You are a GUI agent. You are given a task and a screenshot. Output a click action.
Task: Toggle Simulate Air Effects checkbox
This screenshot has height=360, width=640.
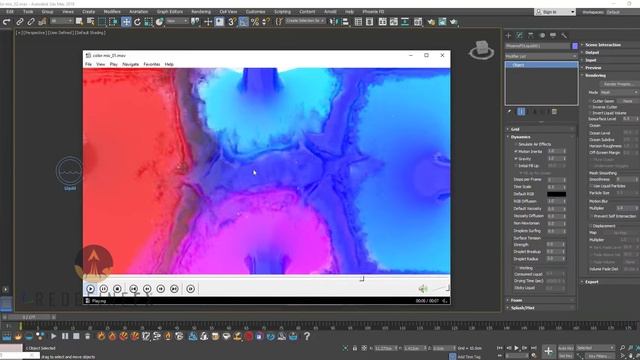516,144
